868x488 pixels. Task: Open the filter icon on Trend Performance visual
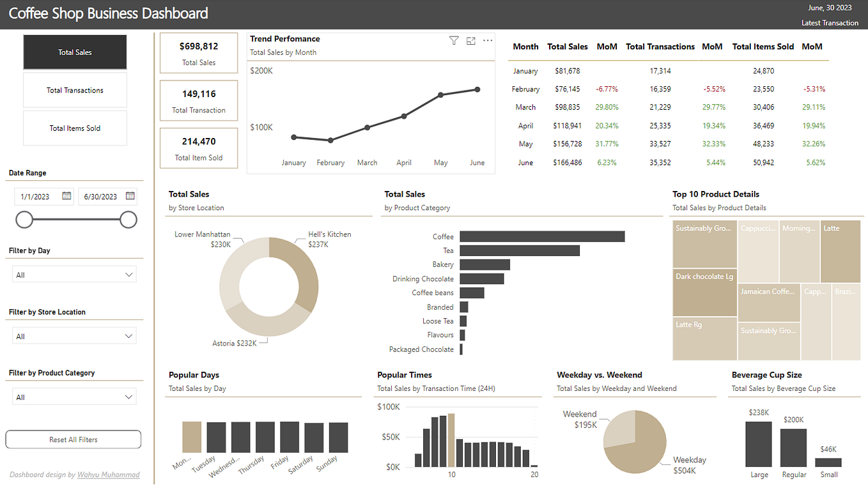pyautogui.click(x=454, y=40)
